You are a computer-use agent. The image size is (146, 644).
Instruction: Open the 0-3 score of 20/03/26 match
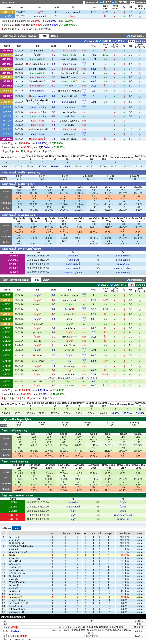coord(53,69)
